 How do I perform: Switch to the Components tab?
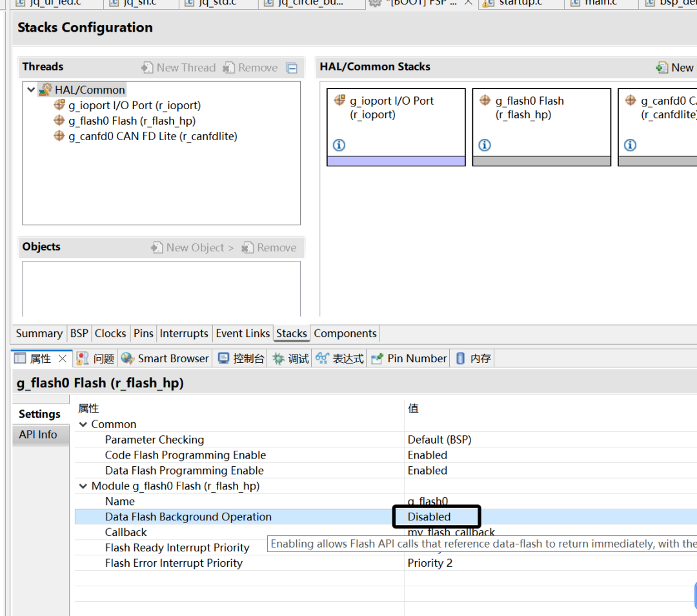[345, 333]
